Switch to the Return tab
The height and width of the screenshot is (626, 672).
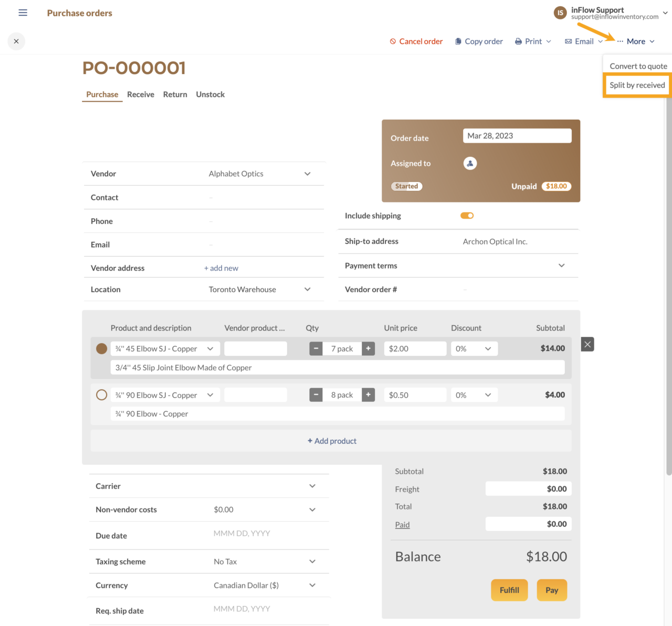tap(175, 94)
